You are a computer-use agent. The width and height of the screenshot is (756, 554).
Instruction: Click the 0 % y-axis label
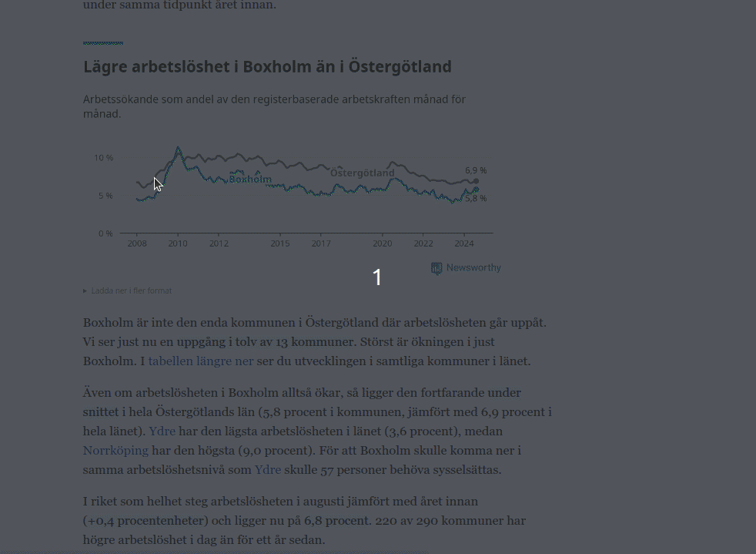pyautogui.click(x=105, y=233)
